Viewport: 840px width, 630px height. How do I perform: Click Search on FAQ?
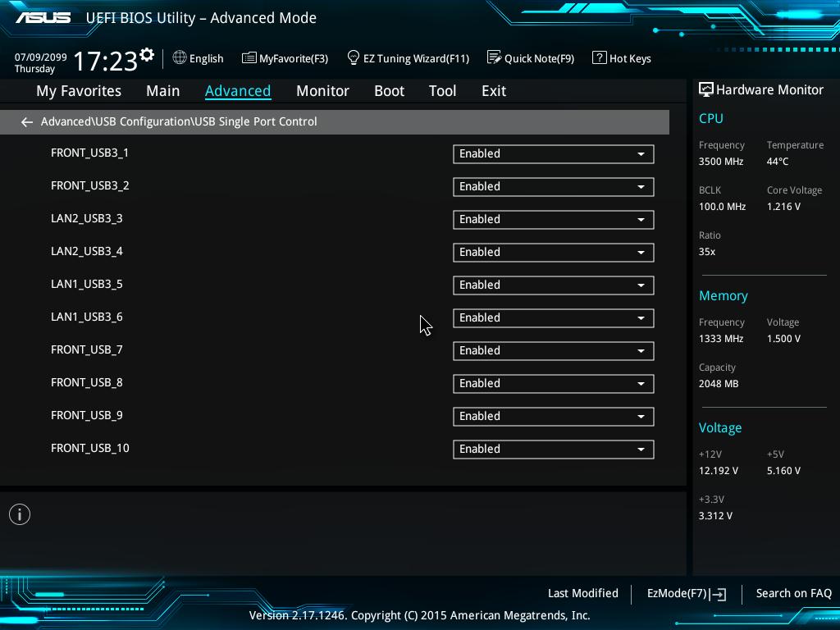(793, 593)
